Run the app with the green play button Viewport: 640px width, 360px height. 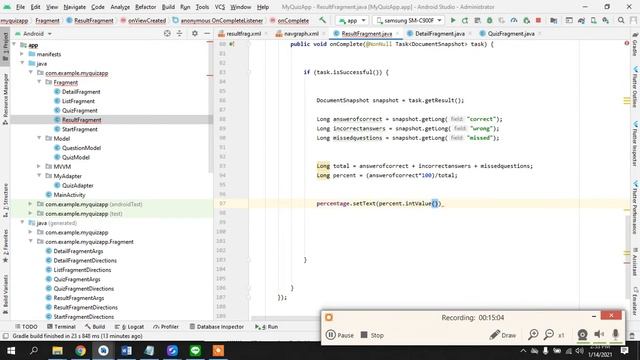click(x=453, y=20)
